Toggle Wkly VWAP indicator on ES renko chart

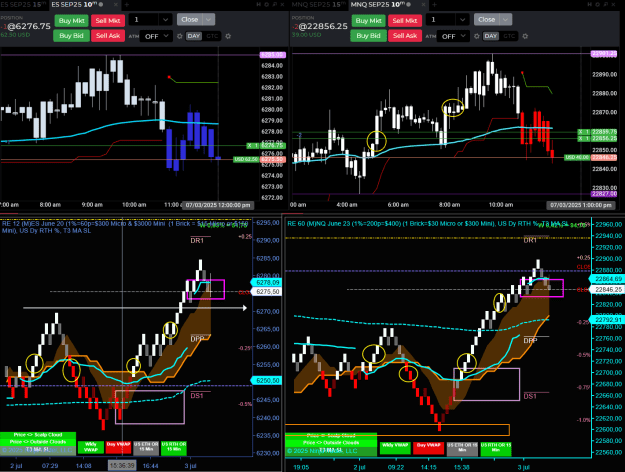pos(91,447)
